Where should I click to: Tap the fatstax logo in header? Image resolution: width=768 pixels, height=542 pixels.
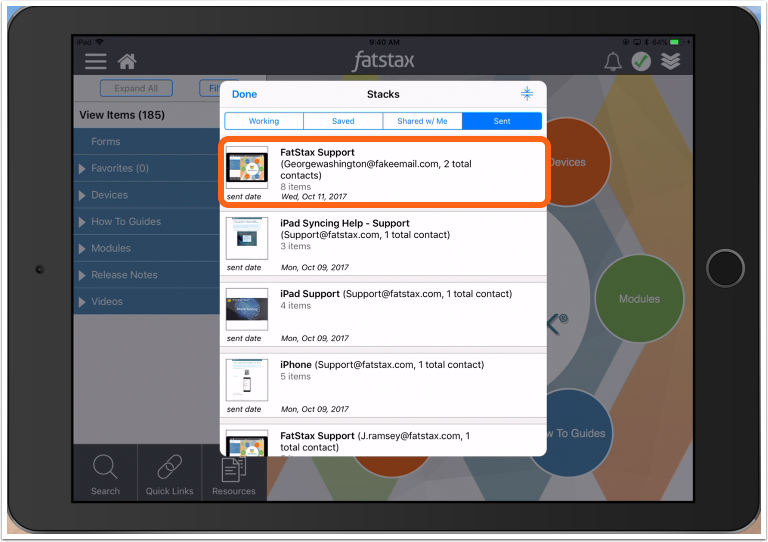[x=384, y=61]
